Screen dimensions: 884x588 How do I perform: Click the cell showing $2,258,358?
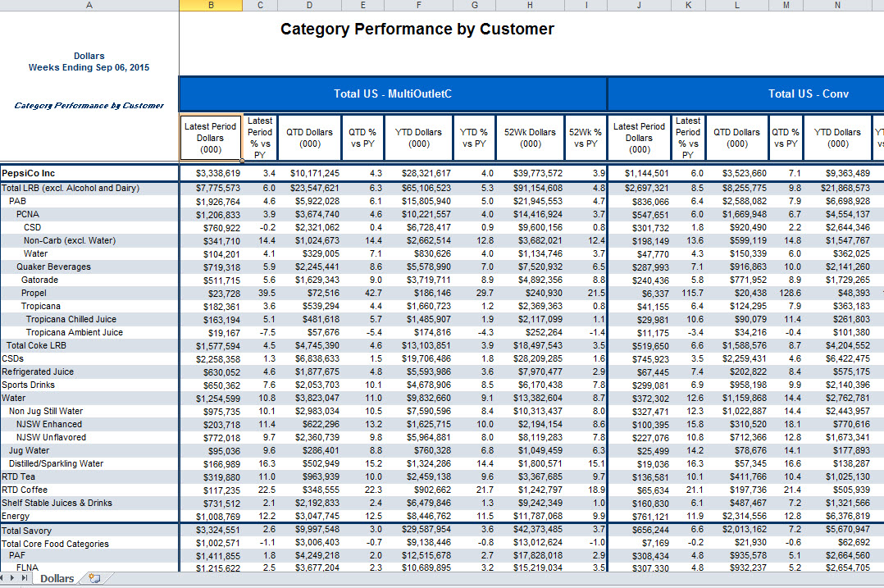(211, 359)
